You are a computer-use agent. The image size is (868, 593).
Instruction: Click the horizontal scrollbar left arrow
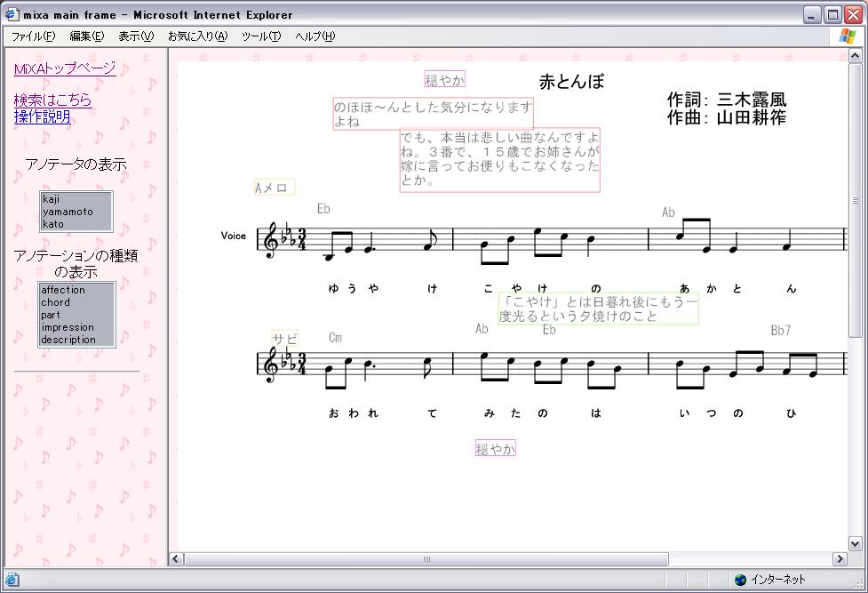[x=176, y=558]
